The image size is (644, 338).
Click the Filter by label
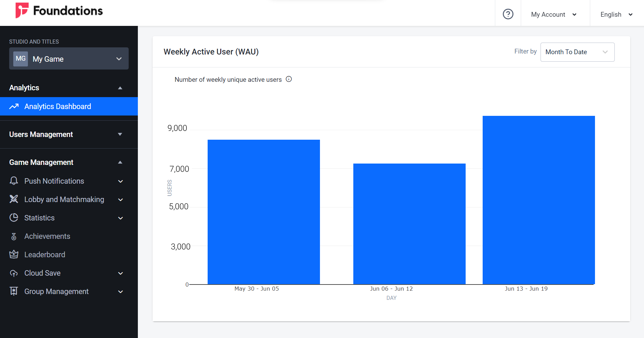(x=525, y=51)
